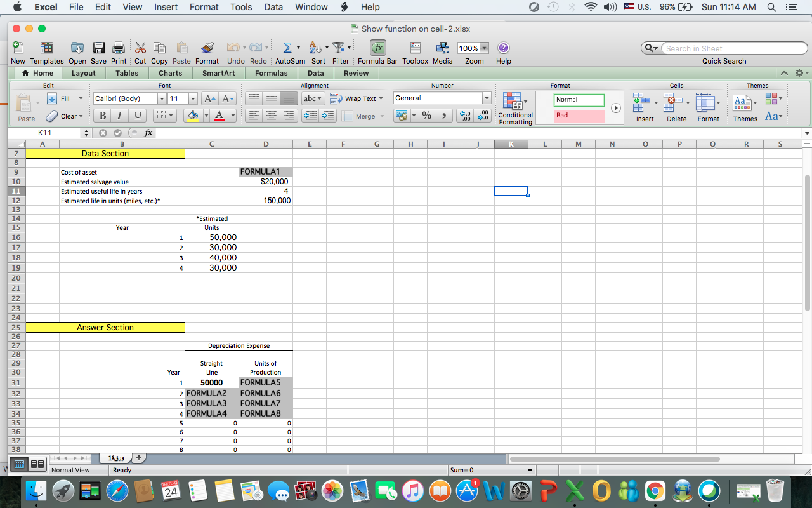
Task: Apply percent style from the Number group
Action: (x=427, y=116)
